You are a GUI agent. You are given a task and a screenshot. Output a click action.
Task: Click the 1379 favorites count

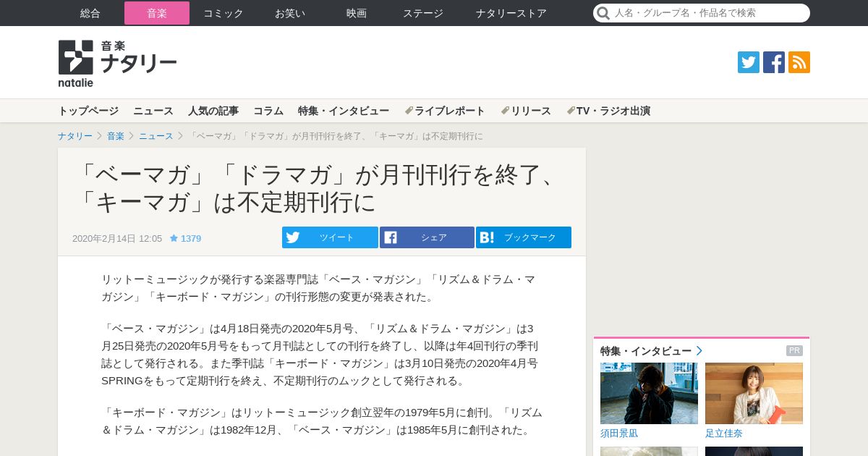tap(191, 238)
